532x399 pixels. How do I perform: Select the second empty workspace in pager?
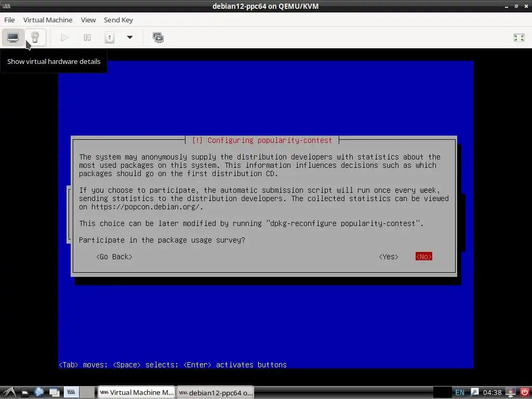click(87, 392)
